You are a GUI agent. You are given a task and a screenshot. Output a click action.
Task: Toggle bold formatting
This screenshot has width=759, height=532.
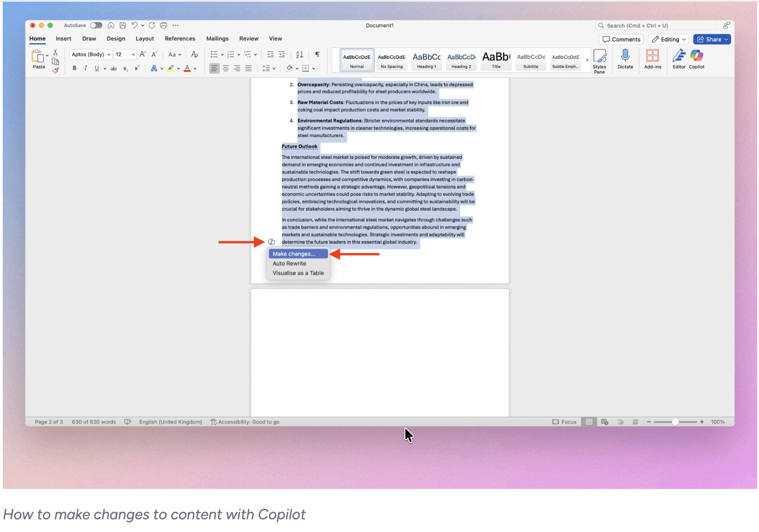(74, 68)
